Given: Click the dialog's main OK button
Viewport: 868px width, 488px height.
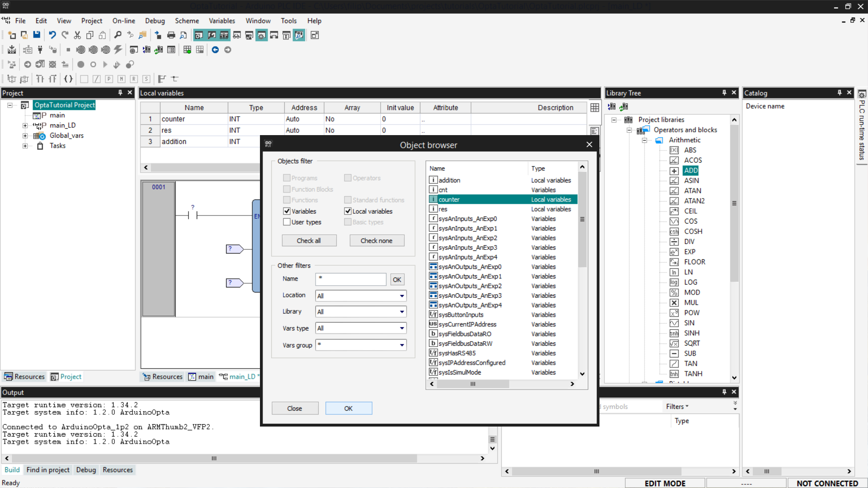Looking at the screenshot, I should tap(348, 408).
